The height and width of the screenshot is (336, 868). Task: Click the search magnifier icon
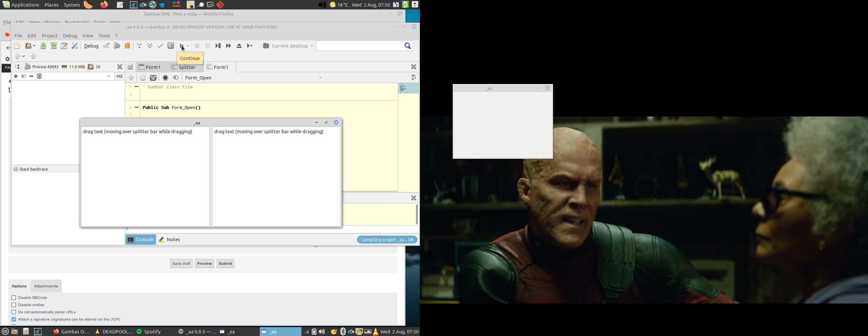(408, 46)
